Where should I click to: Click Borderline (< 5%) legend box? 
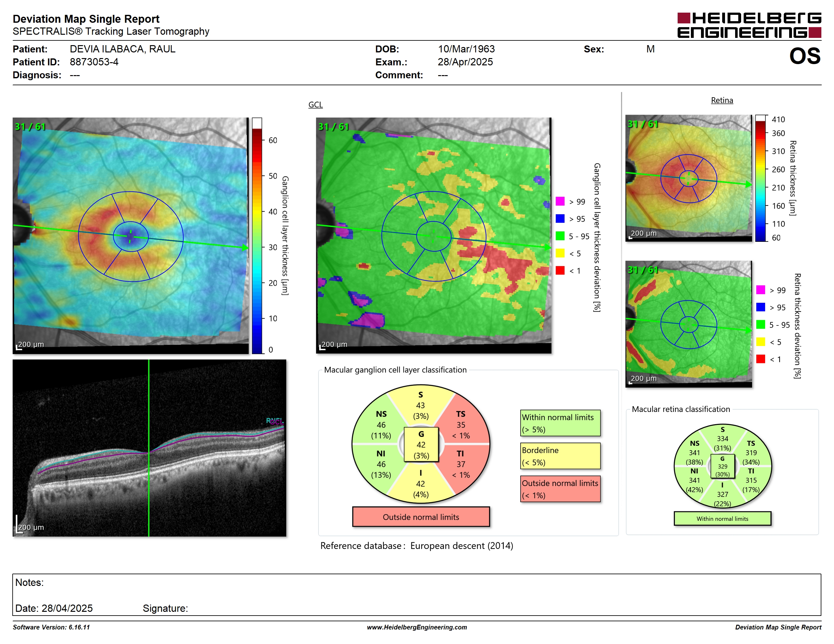pyautogui.click(x=560, y=456)
